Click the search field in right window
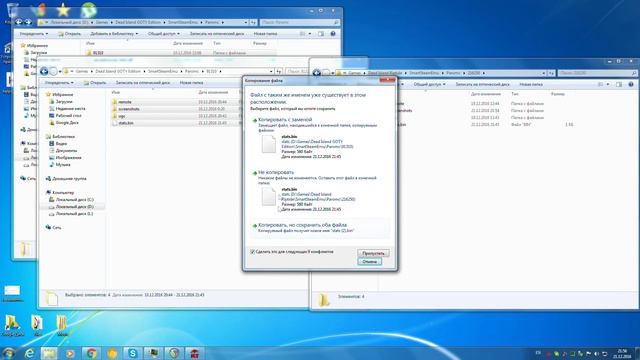The image size is (640, 360). pyautogui.click(x=598, y=73)
